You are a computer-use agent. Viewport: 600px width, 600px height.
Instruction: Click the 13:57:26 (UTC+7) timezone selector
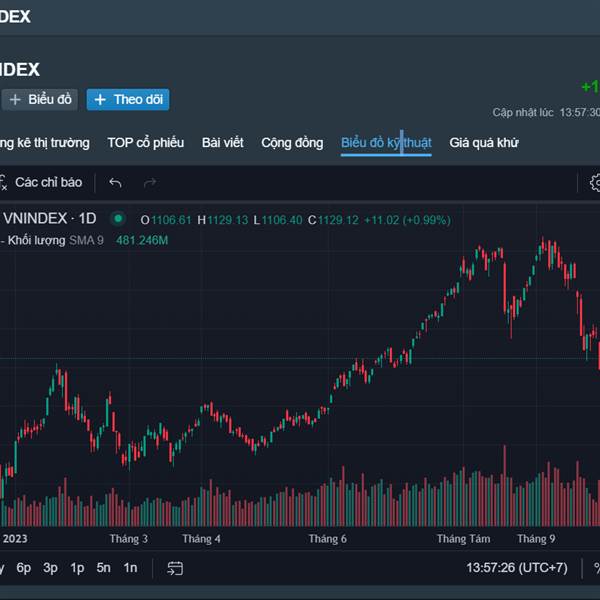[x=517, y=568]
